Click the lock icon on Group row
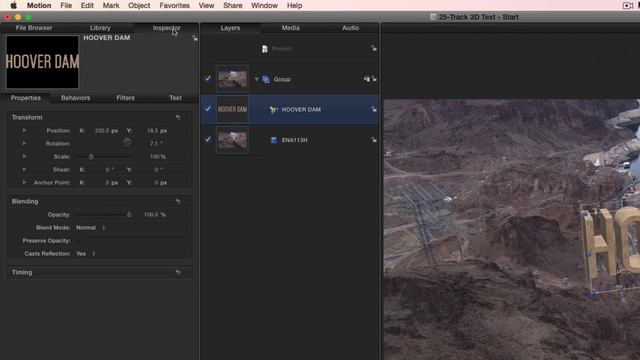 point(374,79)
